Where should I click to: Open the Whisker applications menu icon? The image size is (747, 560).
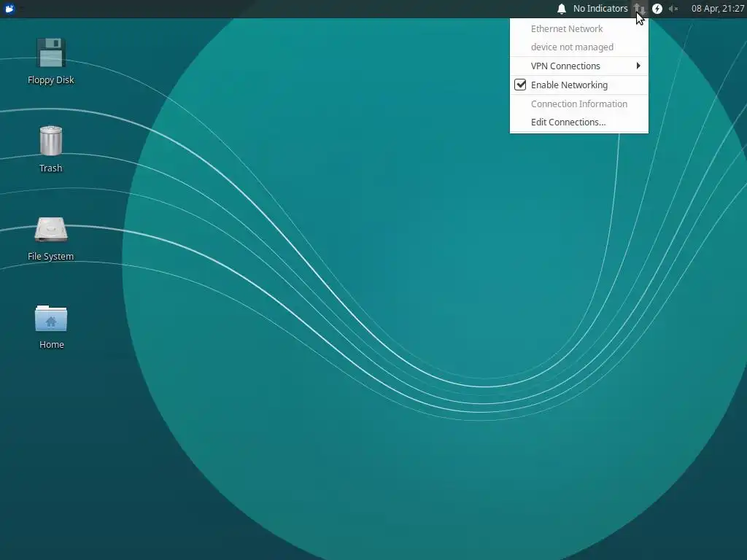(x=9, y=9)
